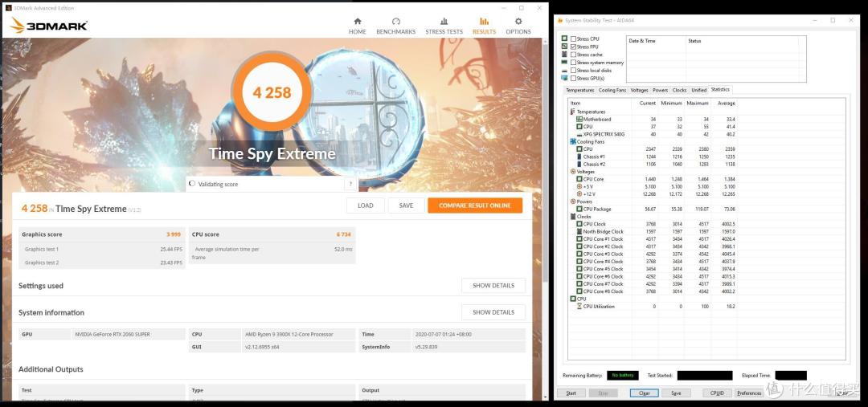Click the Stress CPU chip icon
The width and height of the screenshot is (868, 407).
click(x=565, y=39)
